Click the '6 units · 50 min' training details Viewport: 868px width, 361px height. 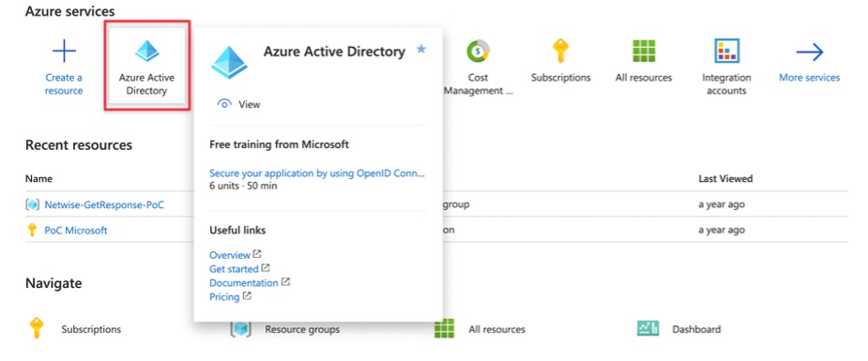pyautogui.click(x=244, y=186)
